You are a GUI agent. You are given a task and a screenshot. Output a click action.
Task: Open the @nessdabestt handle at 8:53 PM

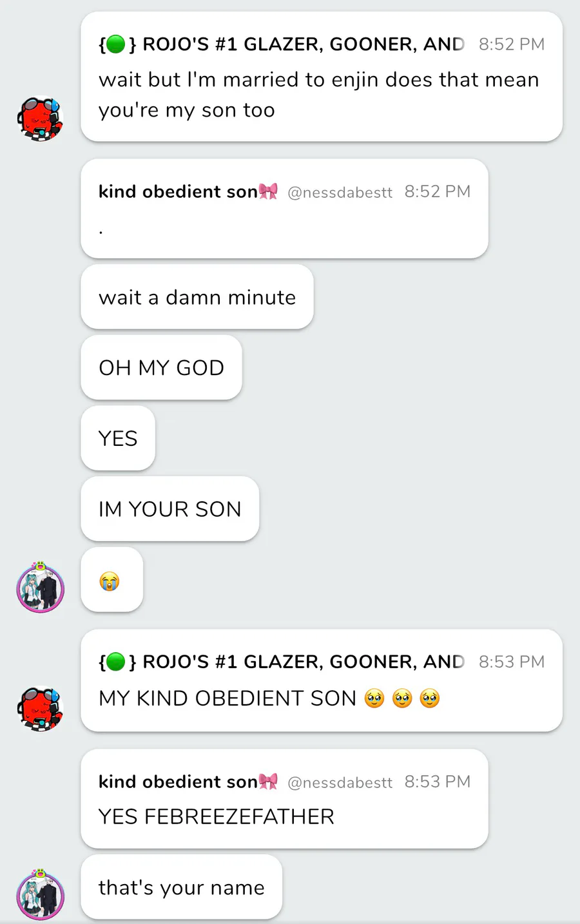coord(340,783)
